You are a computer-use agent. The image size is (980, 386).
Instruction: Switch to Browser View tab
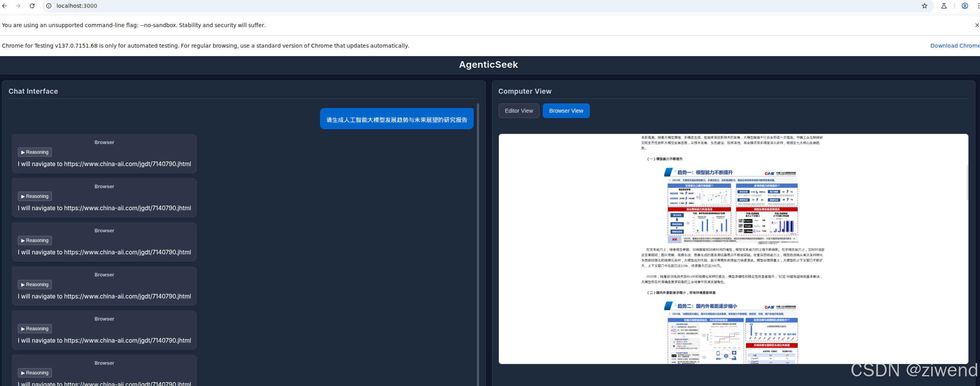[x=566, y=111]
